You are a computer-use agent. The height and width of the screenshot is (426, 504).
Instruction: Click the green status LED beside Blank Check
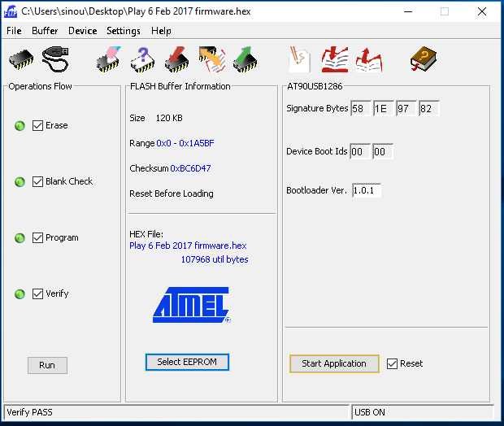tap(20, 181)
